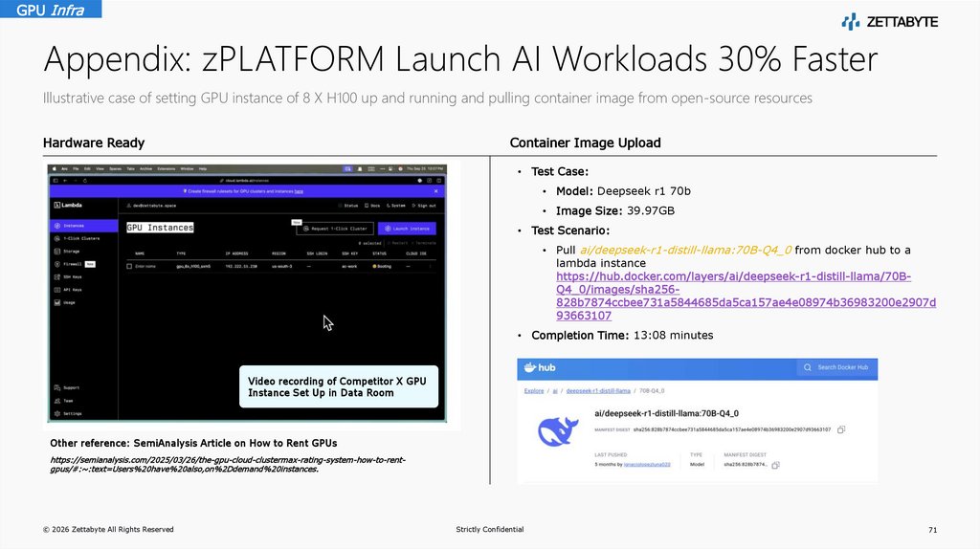Image resolution: width=980 pixels, height=549 pixels.
Task: Select the instance row checkbox
Action: point(129,266)
